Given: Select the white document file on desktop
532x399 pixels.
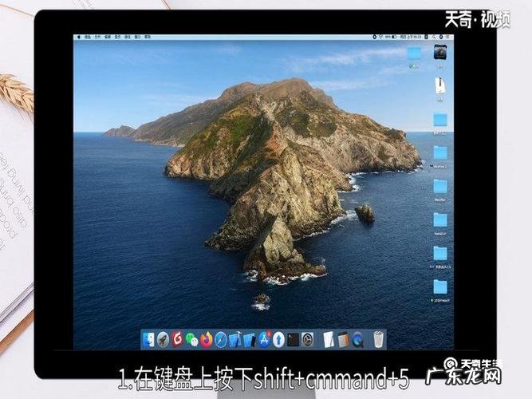Looking at the screenshot, I should tap(439, 85).
